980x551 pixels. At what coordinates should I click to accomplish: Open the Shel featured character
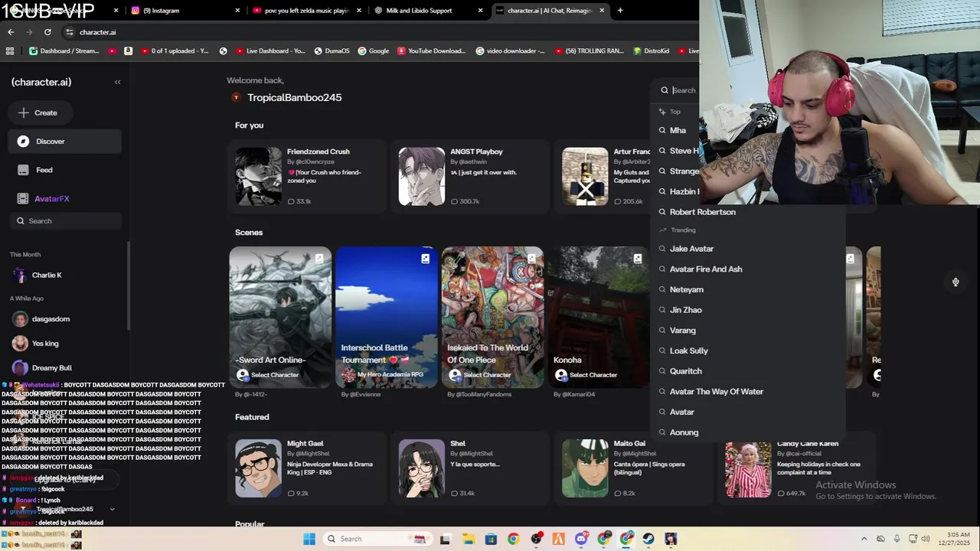470,468
